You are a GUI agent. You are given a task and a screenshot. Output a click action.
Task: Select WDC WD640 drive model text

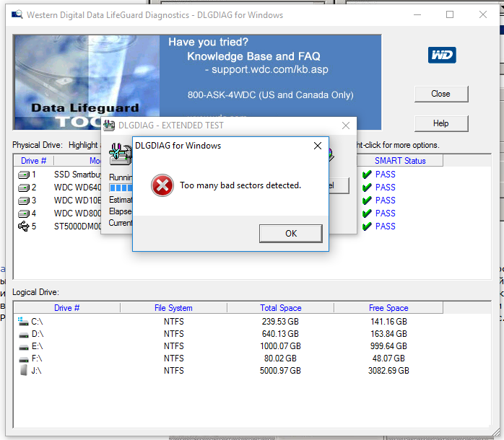[x=77, y=188]
